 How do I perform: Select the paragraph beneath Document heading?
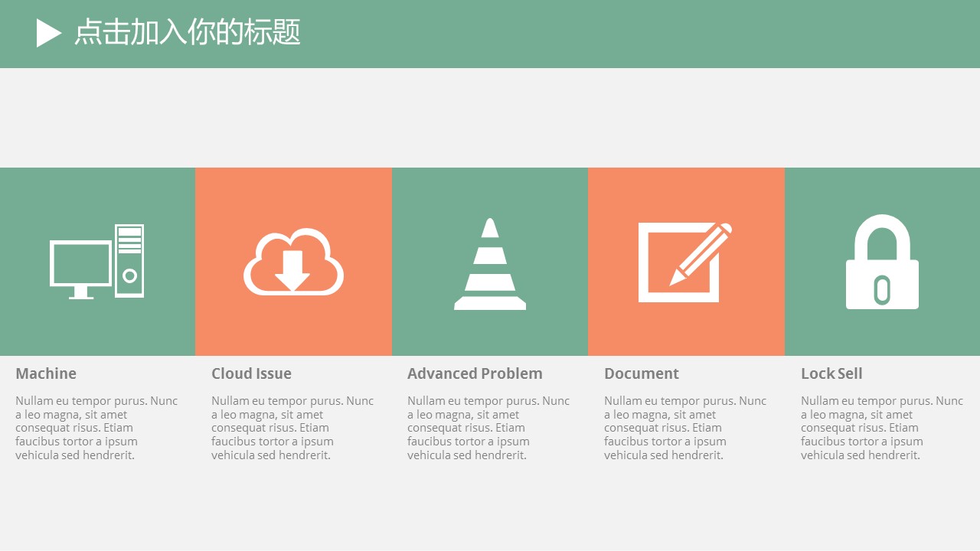(x=685, y=428)
